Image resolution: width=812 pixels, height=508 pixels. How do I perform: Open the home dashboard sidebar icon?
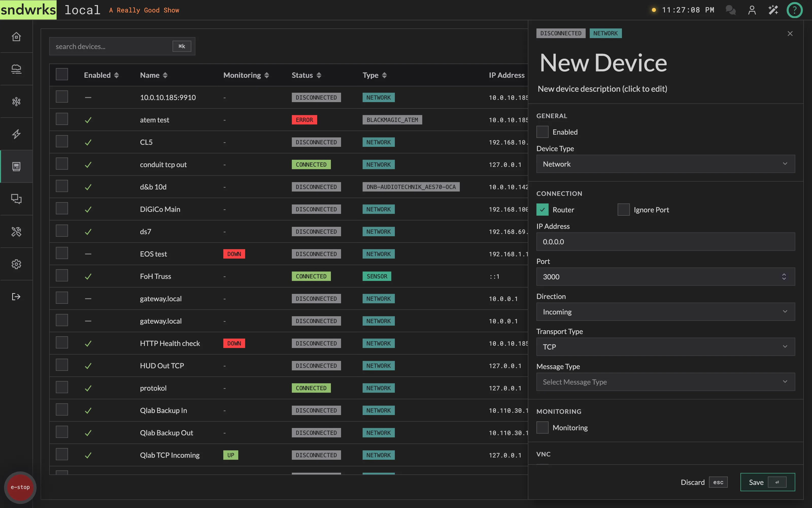[x=16, y=36]
